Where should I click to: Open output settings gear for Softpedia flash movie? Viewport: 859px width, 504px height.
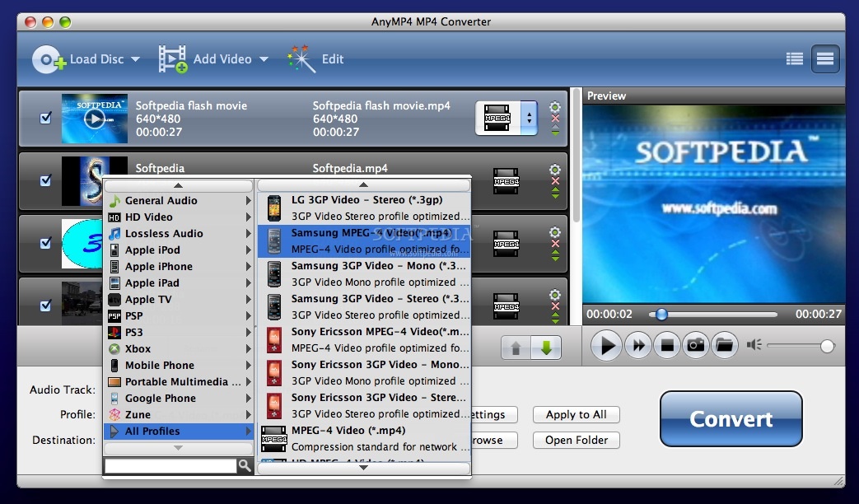[x=554, y=106]
